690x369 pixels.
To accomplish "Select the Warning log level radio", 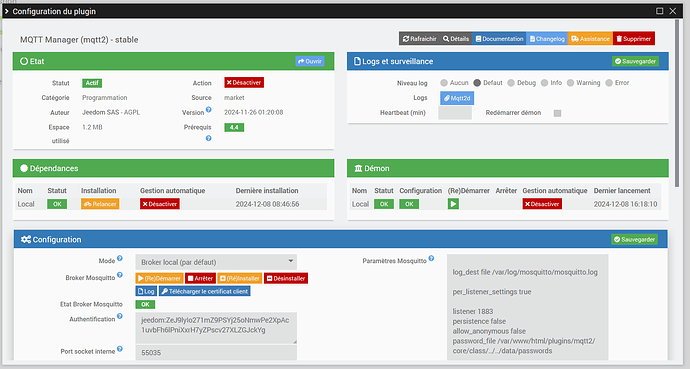I will pos(570,83).
